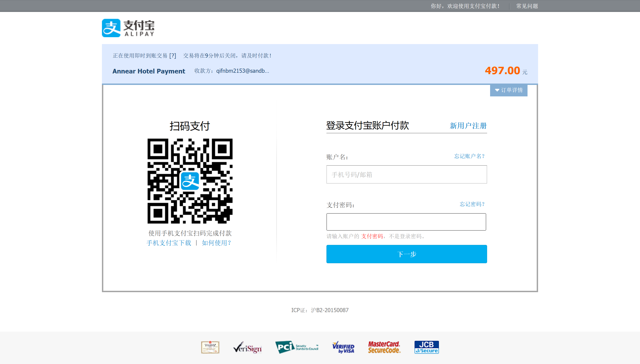Open 新用户注册 new user registration

tap(468, 126)
